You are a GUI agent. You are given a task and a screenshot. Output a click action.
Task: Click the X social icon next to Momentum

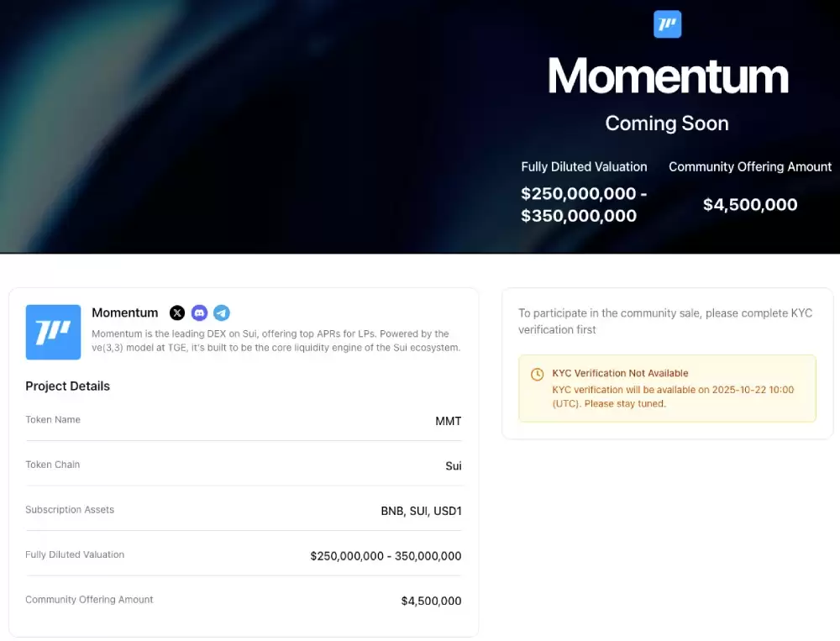[x=177, y=313]
